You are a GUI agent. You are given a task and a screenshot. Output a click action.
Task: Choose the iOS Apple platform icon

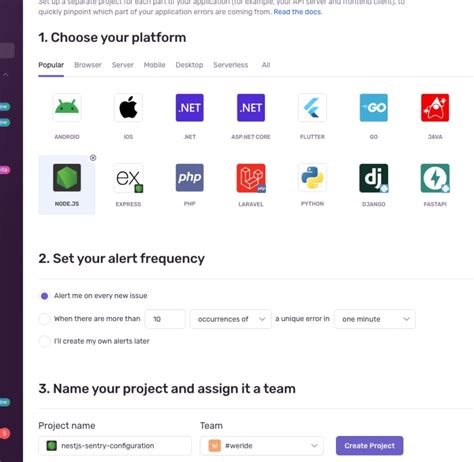click(x=128, y=107)
